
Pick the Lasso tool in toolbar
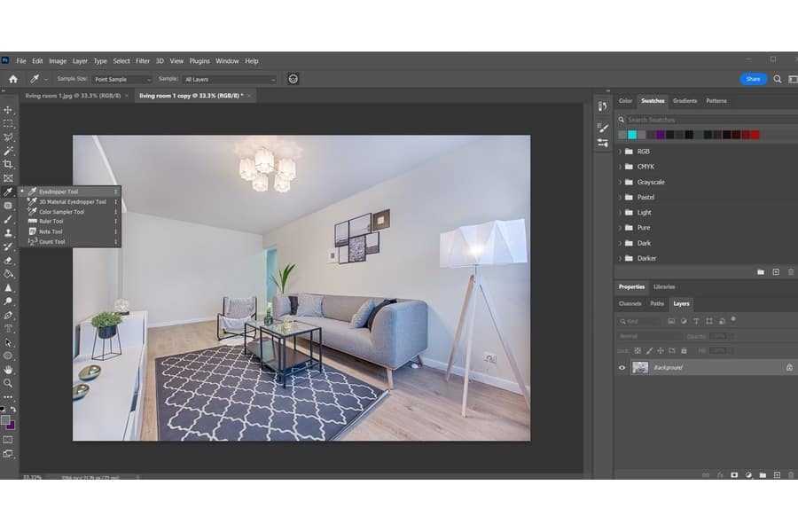point(8,137)
